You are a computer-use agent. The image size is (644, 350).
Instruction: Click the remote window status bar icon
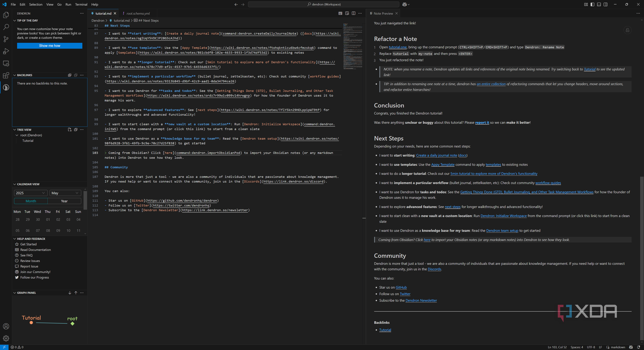pyautogui.click(x=4, y=347)
